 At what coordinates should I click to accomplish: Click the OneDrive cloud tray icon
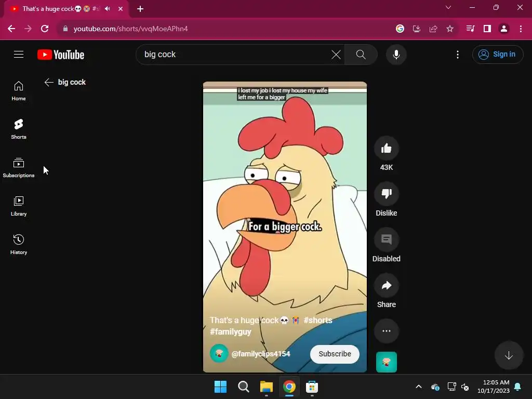tap(435, 387)
